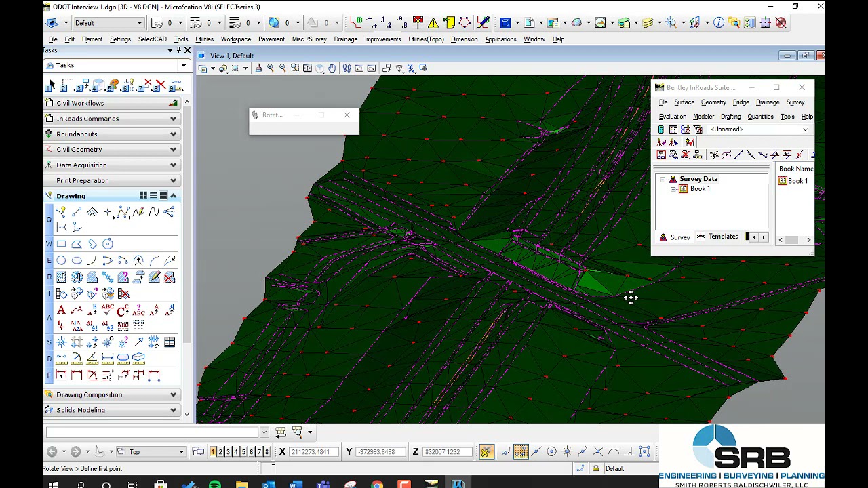
Task: Toggle the AccuSnap lock icon in status bar
Action: [596, 469]
